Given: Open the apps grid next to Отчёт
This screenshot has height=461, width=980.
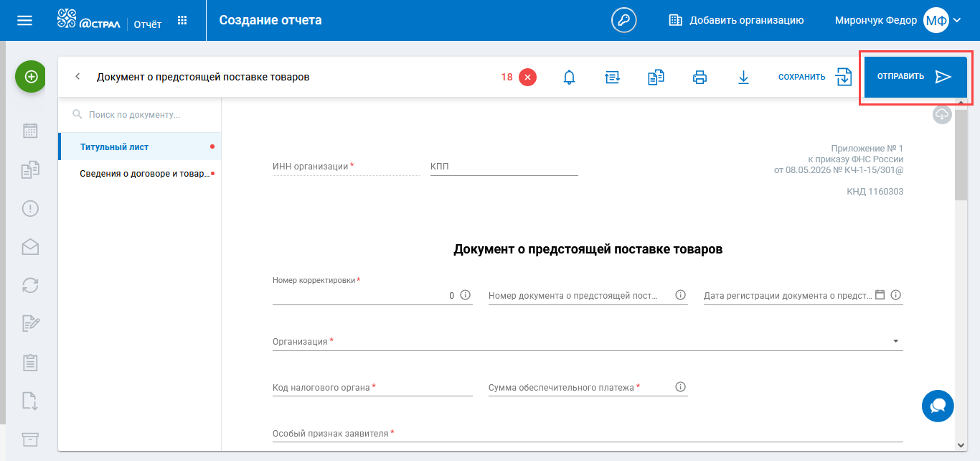Looking at the screenshot, I should click(x=182, y=20).
